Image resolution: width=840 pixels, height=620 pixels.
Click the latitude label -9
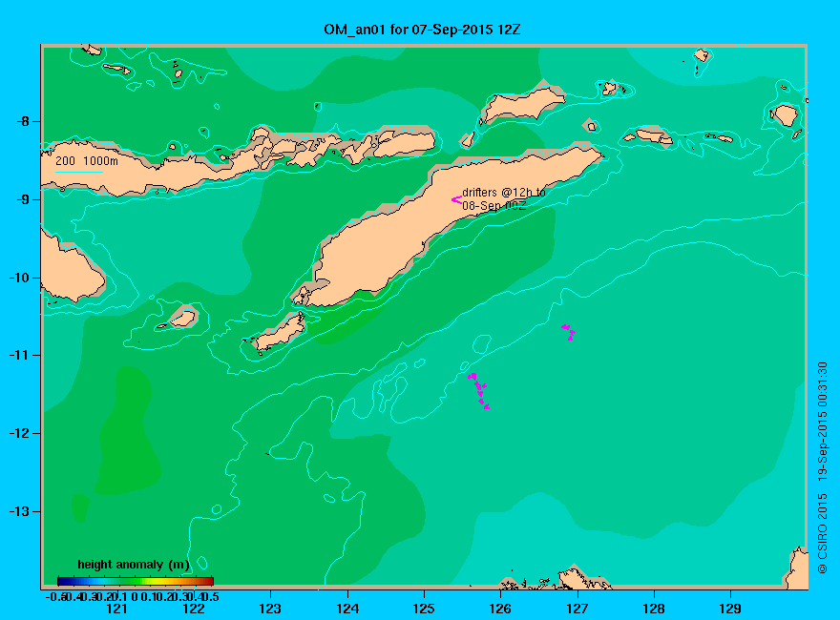pos(23,199)
